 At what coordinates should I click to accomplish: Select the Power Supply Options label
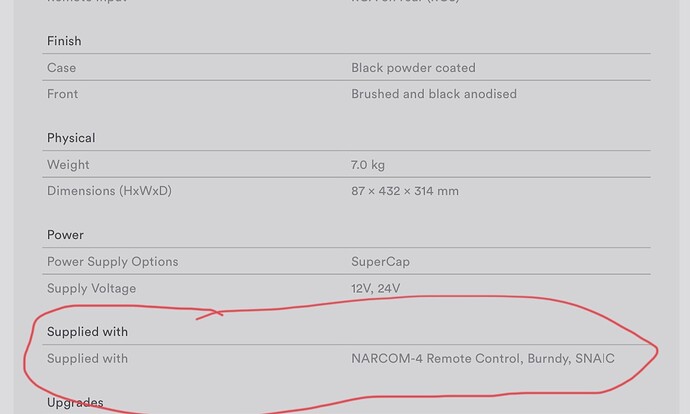point(112,261)
